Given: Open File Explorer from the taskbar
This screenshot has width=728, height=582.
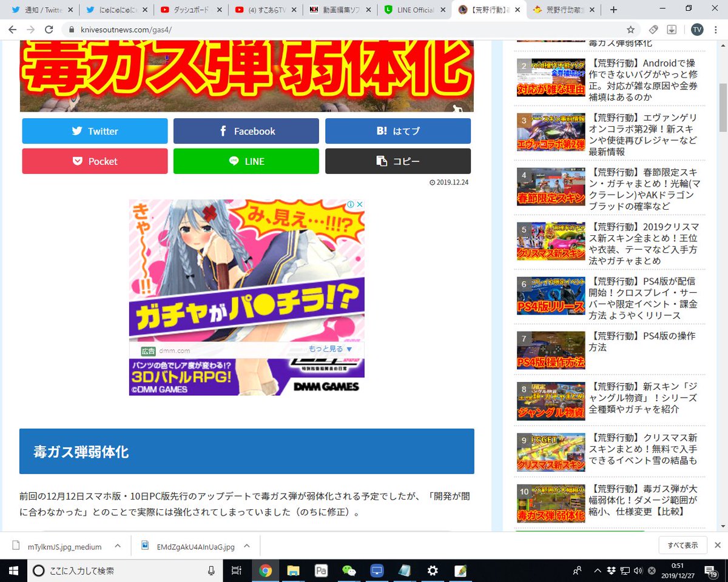Looking at the screenshot, I should click(x=293, y=570).
